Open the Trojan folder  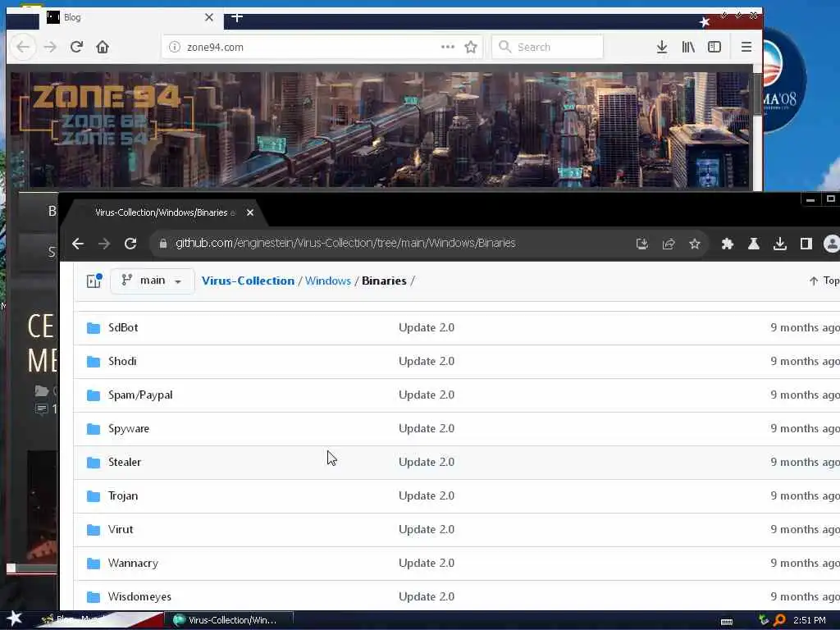[x=123, y=495]
